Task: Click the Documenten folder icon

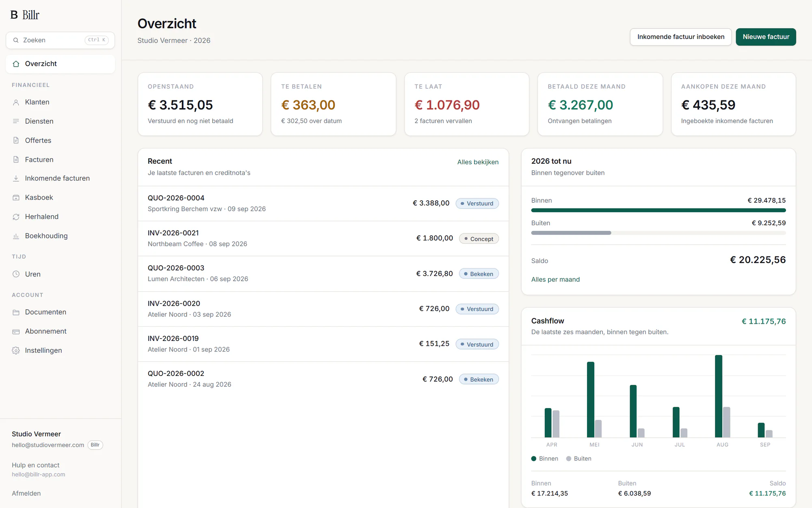Action: pyautogui.click(x=16, y=312)
